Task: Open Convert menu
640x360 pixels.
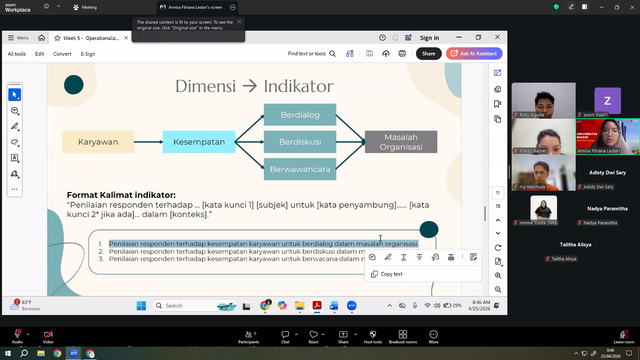Action: pos(62,54)
